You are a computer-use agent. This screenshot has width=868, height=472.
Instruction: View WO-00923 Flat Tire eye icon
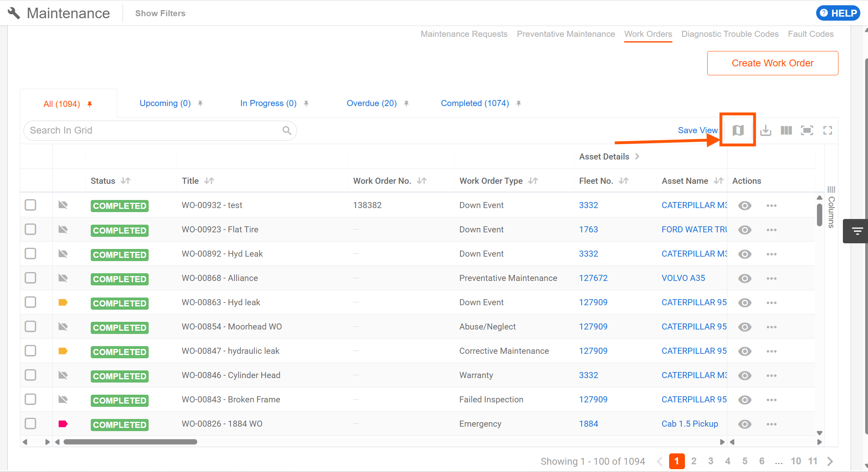(744, 230)
